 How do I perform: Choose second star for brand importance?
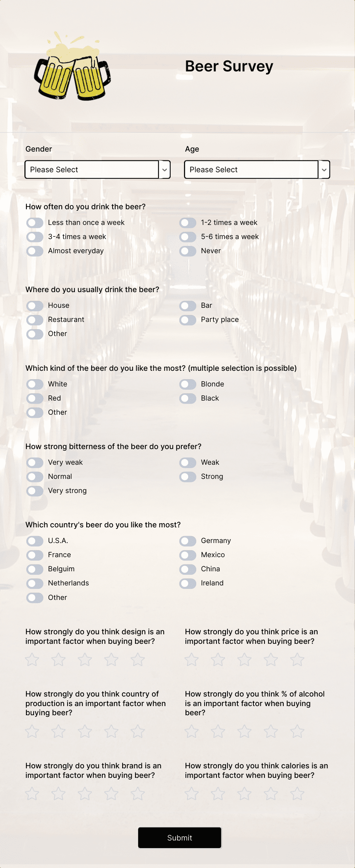point(58,794)
